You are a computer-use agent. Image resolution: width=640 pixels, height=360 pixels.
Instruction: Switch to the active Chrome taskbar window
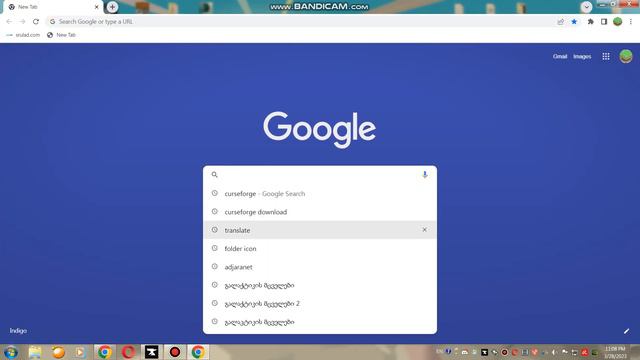point(198,352)
